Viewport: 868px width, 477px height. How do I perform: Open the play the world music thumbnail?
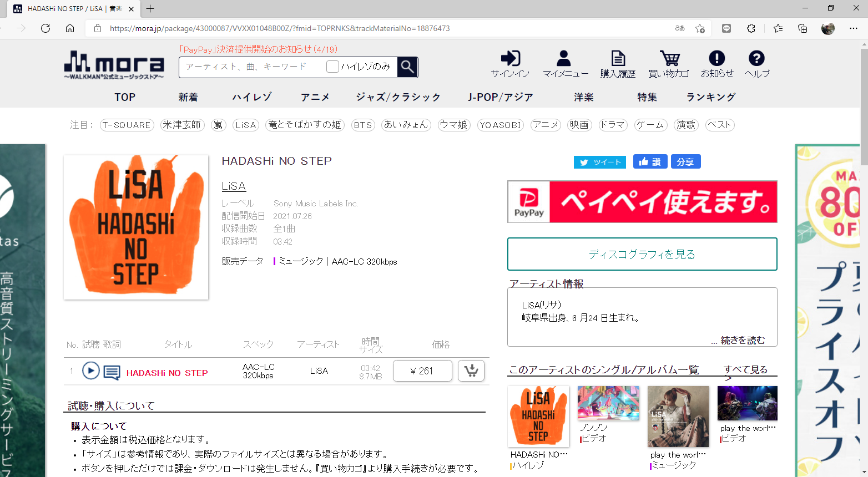pos(678,417)
